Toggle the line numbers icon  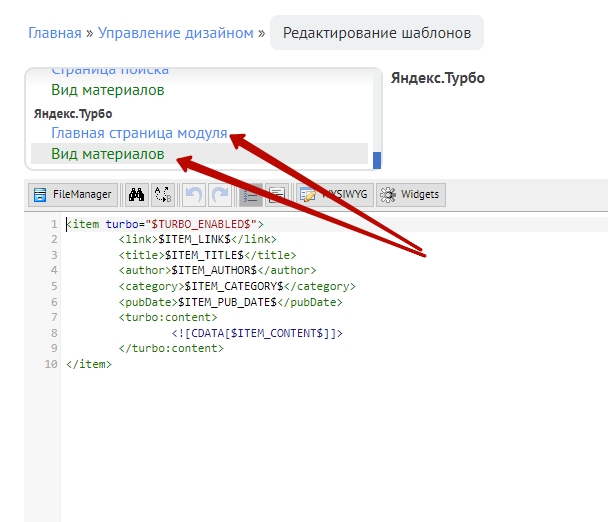[x=251, y=195]
